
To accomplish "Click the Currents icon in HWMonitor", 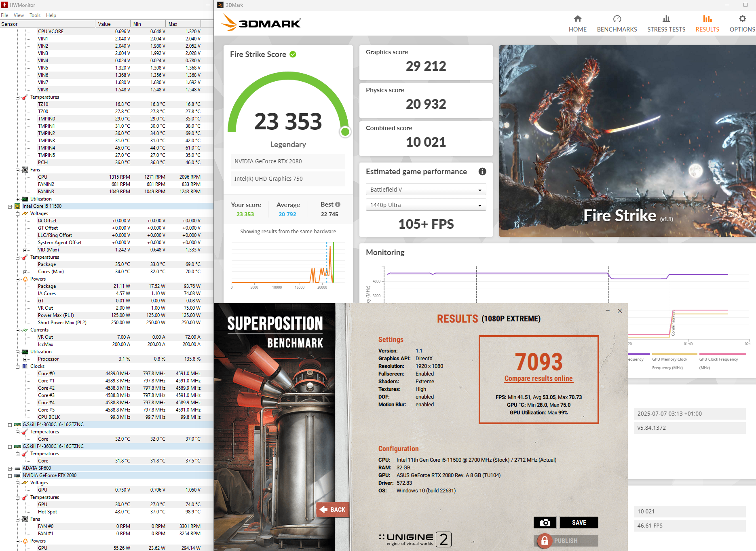I will point(25,330).
